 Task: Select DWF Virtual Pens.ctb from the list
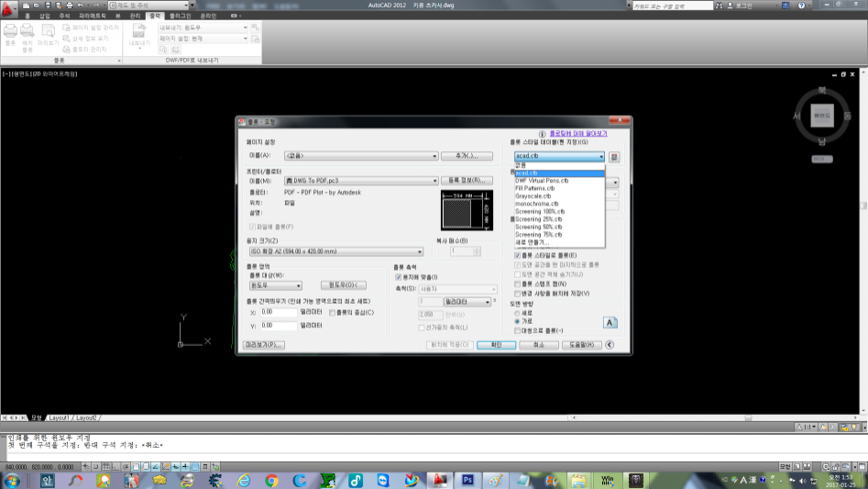pos(559,181)
